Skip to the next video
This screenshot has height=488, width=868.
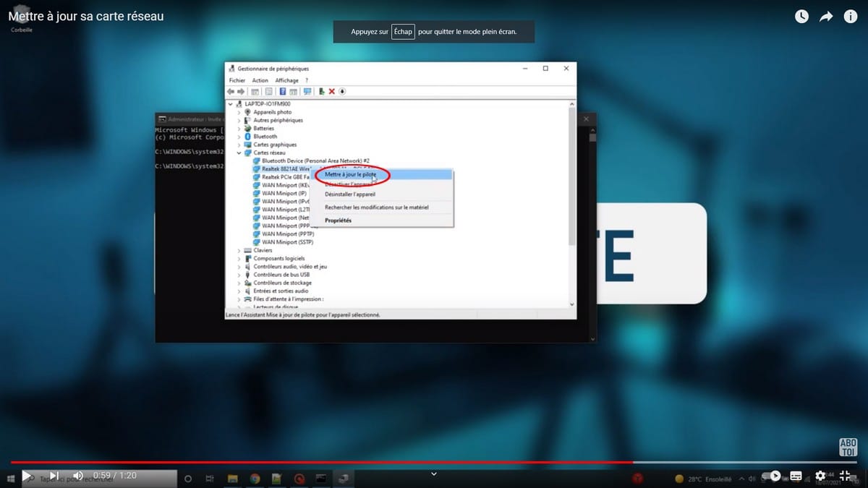click(x=54, y=476)
